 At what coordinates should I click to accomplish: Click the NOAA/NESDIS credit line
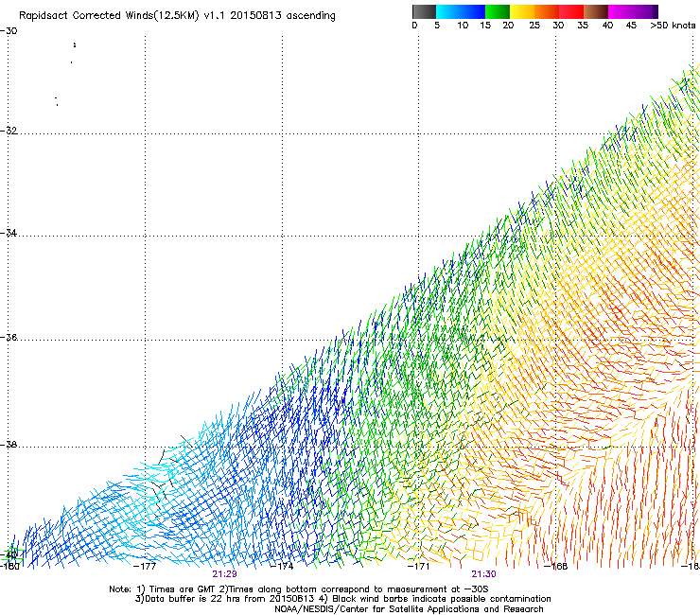pos(409,609)
